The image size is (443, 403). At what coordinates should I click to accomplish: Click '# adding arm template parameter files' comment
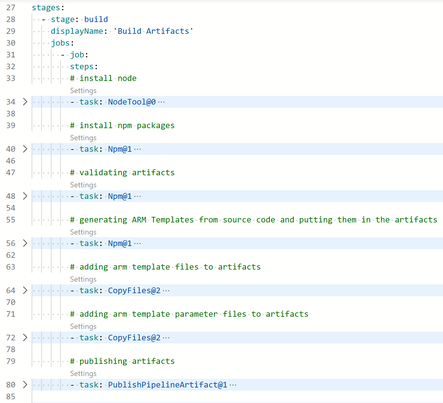[189, 314]
